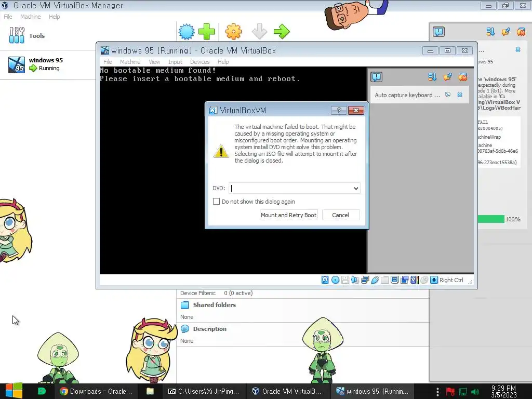Open the Devices menu in the VM window
Screen dimensions: 532x399
pos(199,62)
